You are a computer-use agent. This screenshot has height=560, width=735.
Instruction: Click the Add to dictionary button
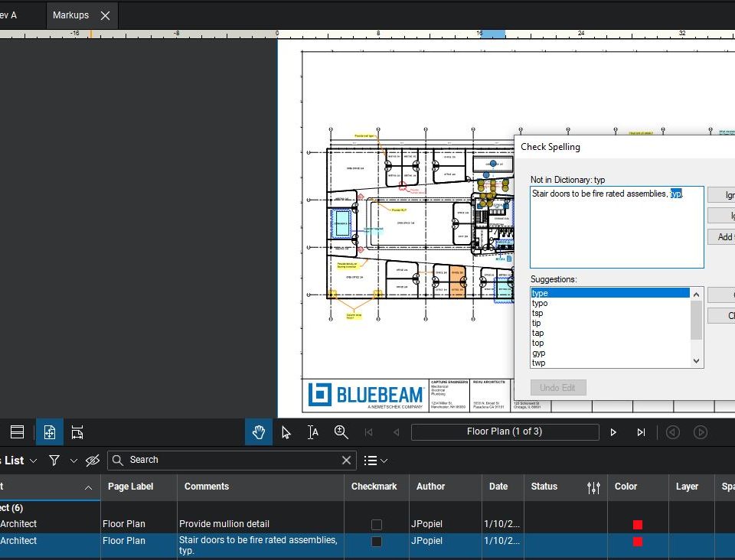(722, 237)
